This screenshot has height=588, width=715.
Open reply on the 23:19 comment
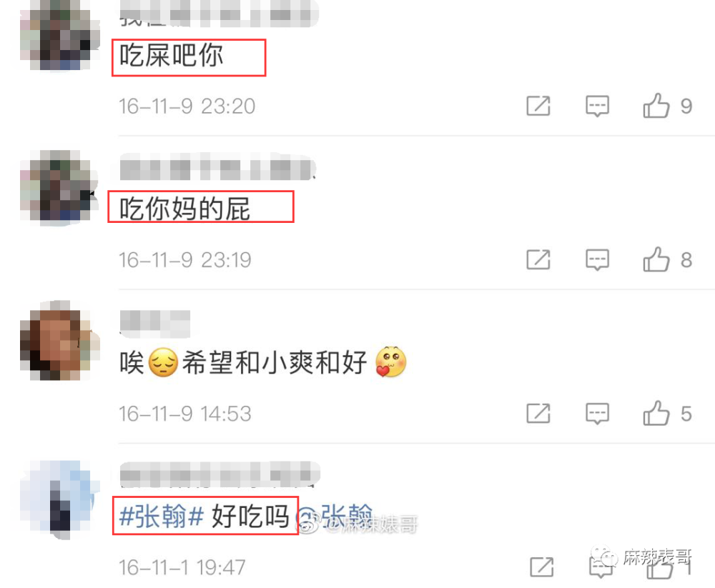597,260
